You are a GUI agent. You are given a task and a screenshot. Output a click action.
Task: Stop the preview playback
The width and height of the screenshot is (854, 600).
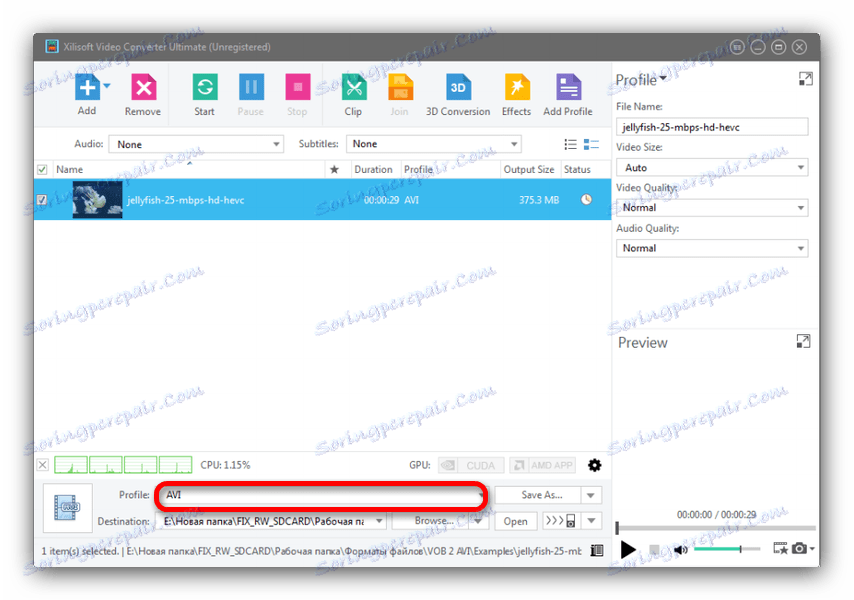pos(655,549)
